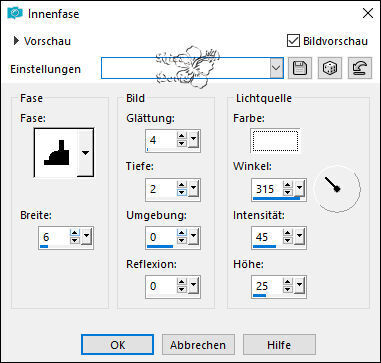Click the randomize parameters dice icon
The image size is (381, 363).
[329, 68]
